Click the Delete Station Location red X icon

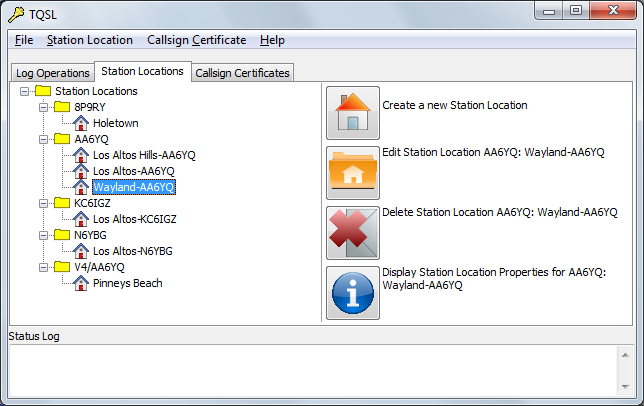click(353, 233)
